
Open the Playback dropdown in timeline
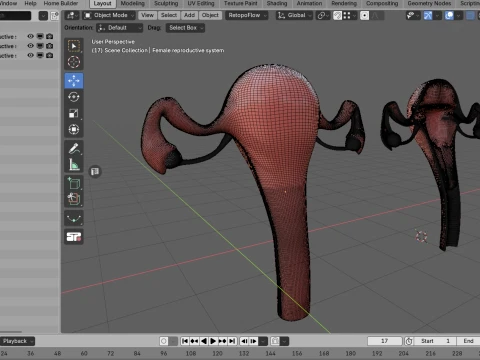click(x=17, y=341)
